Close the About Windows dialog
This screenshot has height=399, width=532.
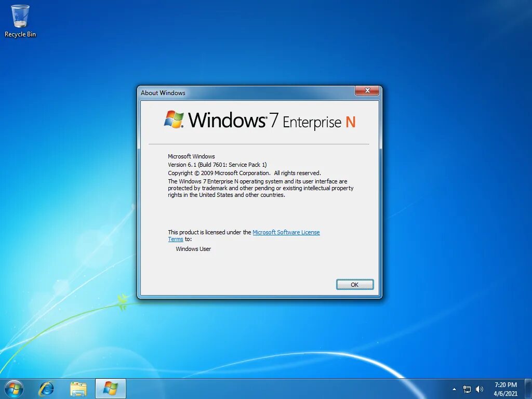[x=367, y=90]
